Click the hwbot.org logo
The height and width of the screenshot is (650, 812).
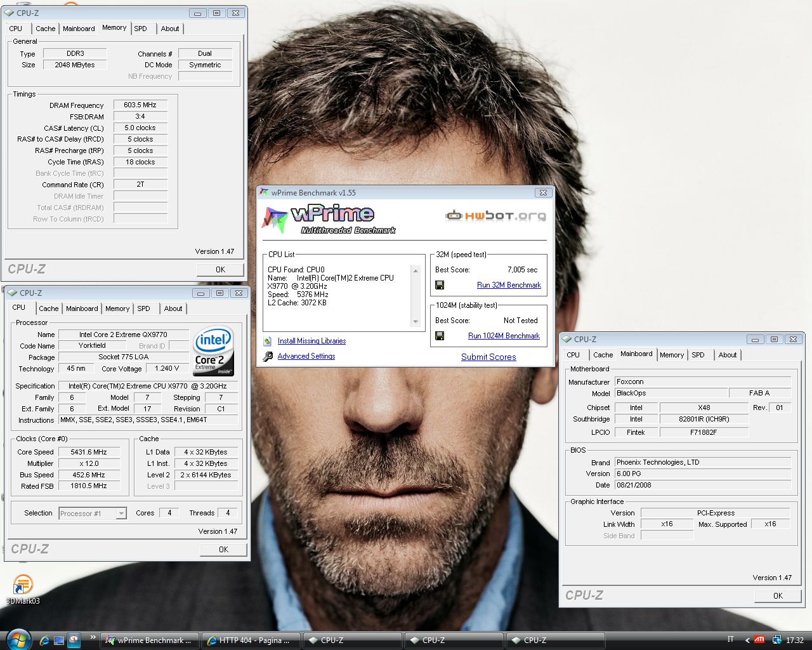(x=495, y=216)
